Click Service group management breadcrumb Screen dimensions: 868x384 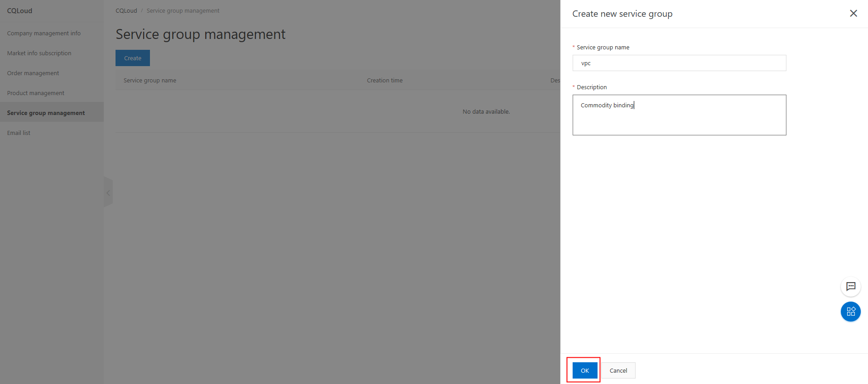pyautogui.click(x=183, y=10)
